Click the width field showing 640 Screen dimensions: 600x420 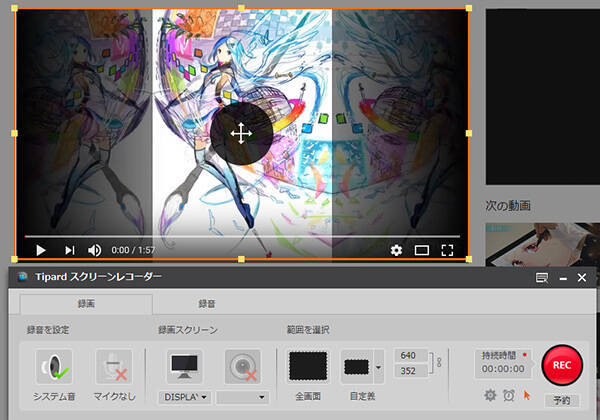(x=410, y=355)
